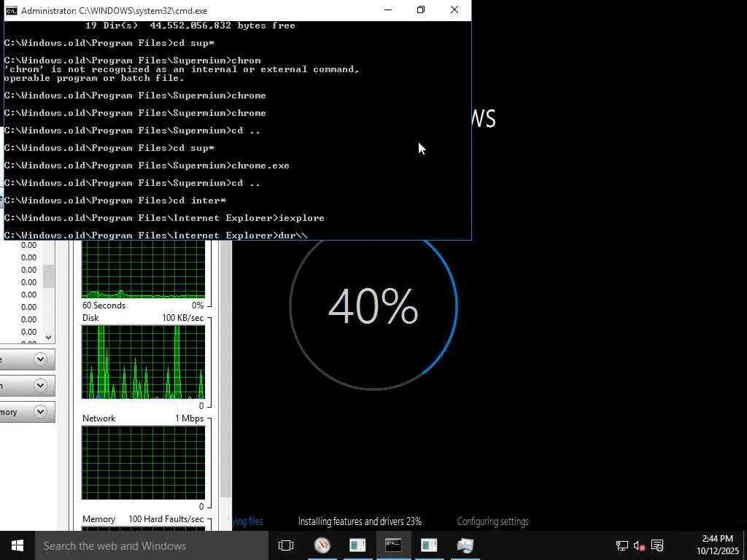Click the '40%' setup progress figure
Viewport: 747px width, 560px height.
[x=373, y=307]
